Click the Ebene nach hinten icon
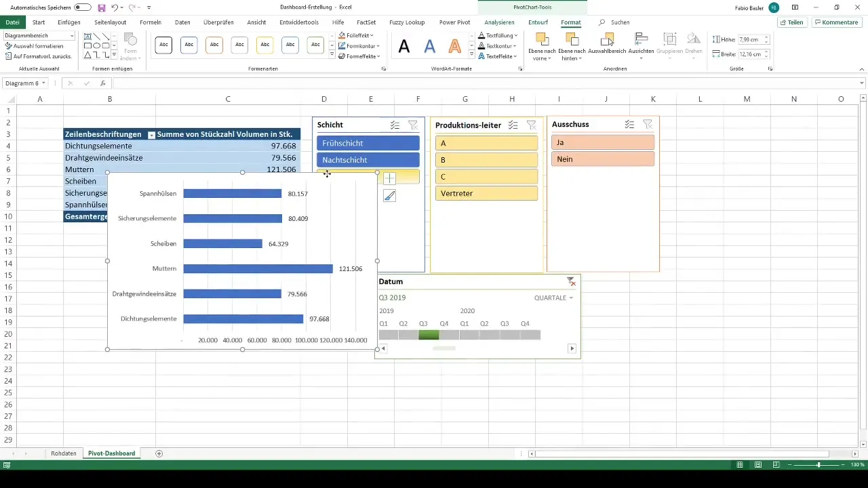Screen dimensions: 868x488 tap(572, 39)
